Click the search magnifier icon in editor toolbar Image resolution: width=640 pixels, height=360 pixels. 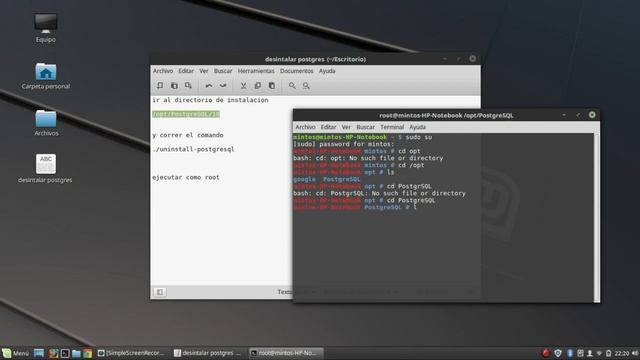click(x=292, y=85)
